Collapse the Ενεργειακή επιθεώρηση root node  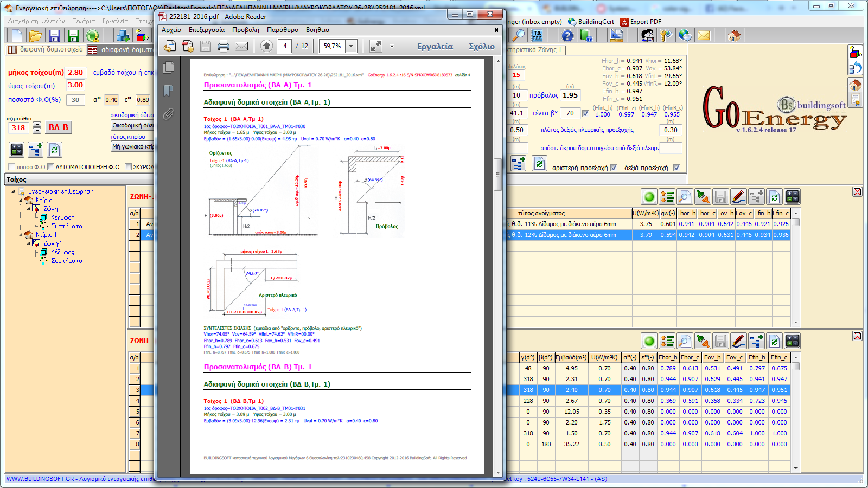click(14, 191)
